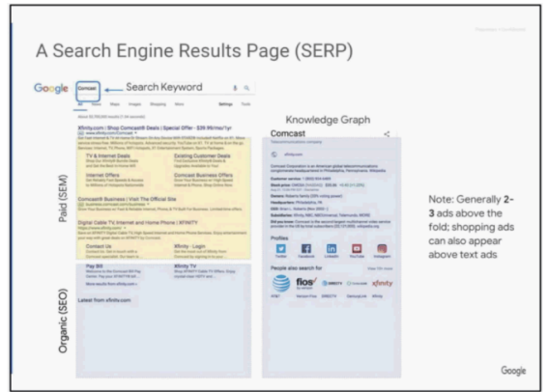Open the Existing Customer Deals sitelink
548x392 pixels.
202,155
